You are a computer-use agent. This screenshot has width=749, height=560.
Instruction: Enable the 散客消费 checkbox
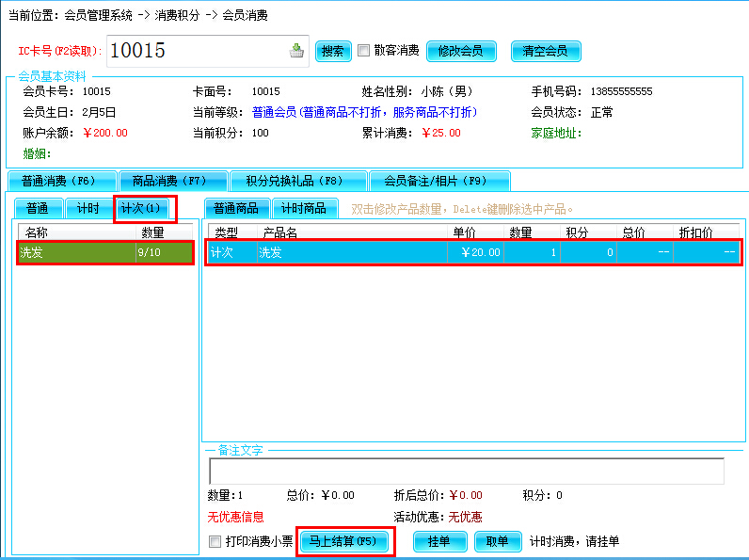click(x=364, y=51)
